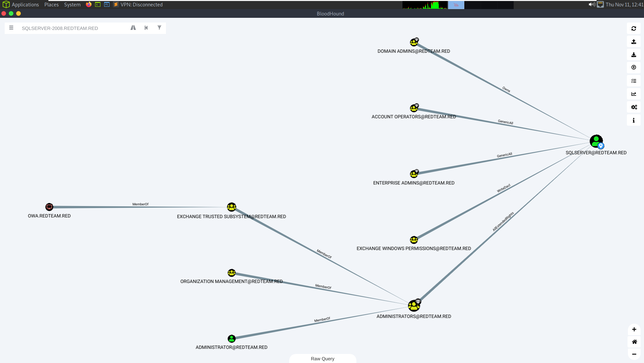Click the pathfinding road icon
This screenshot has width=644, height=363.
[133, 28]
